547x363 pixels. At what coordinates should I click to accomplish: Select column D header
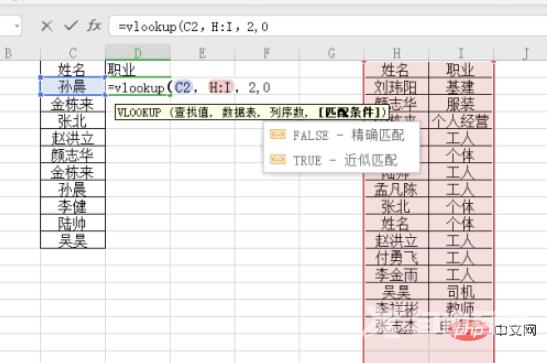point(138,53)
